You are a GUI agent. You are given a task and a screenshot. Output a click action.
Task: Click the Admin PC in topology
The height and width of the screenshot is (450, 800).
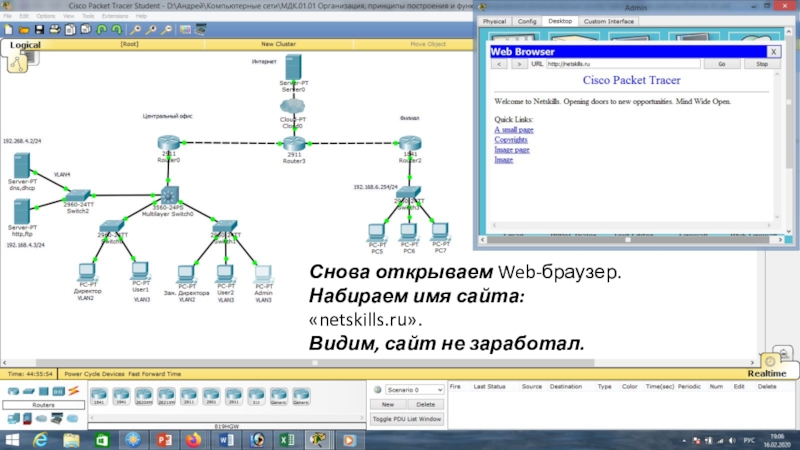(x=263, y=274)
